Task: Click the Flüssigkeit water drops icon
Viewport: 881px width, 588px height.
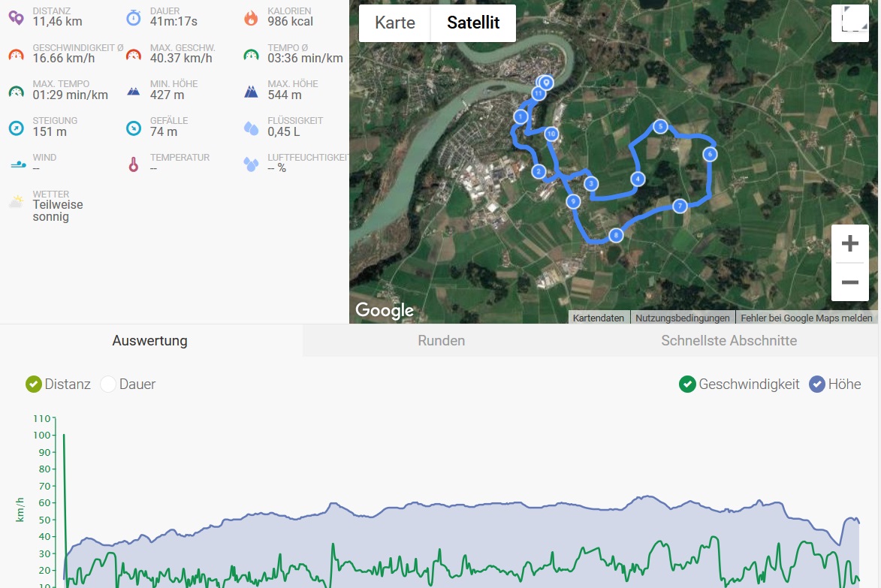Action: point(251,128)
